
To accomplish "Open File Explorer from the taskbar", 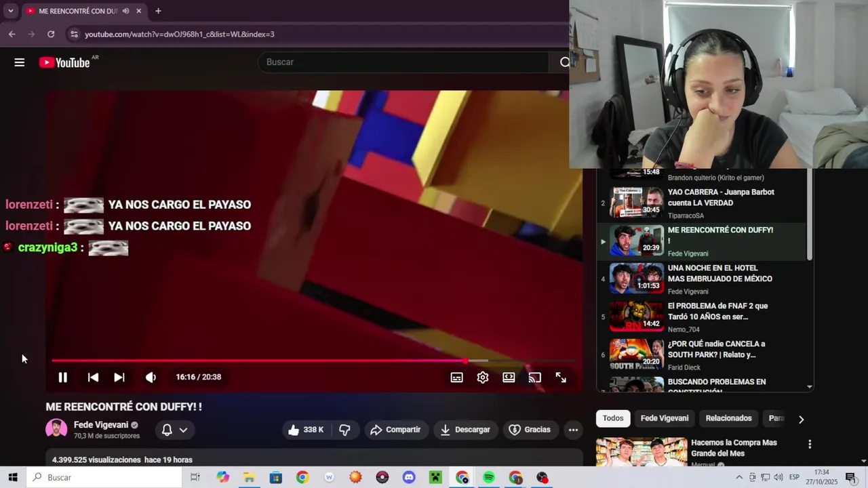I will (x=250, y=477).
